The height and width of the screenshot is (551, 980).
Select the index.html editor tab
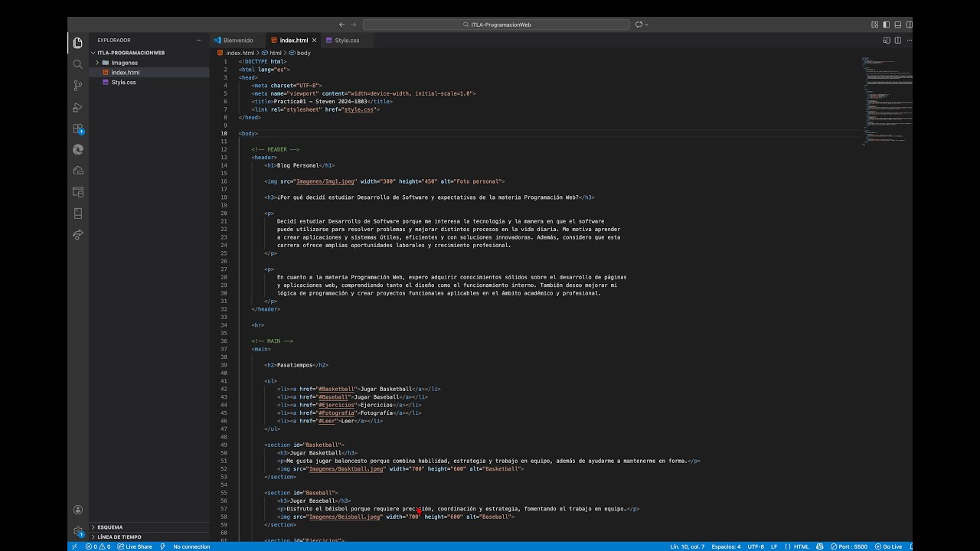292,40
